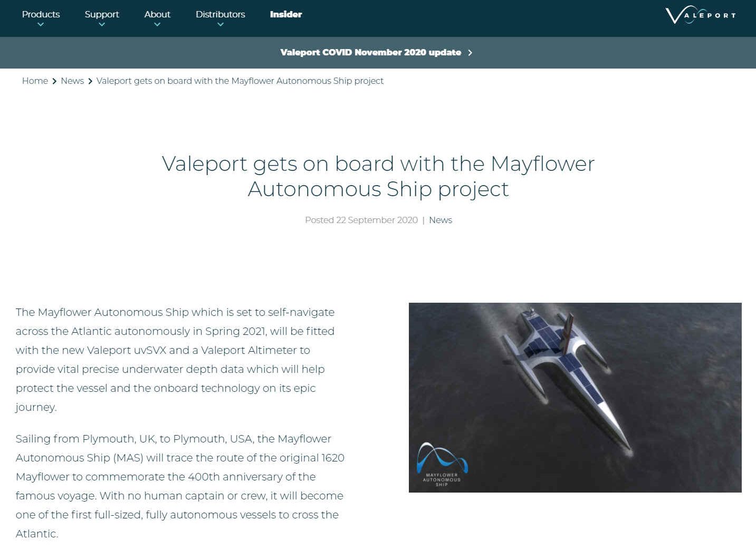Screen dimensions: 756x549
Task: Click the Valeport logo
Action: [x=701, y=15]
